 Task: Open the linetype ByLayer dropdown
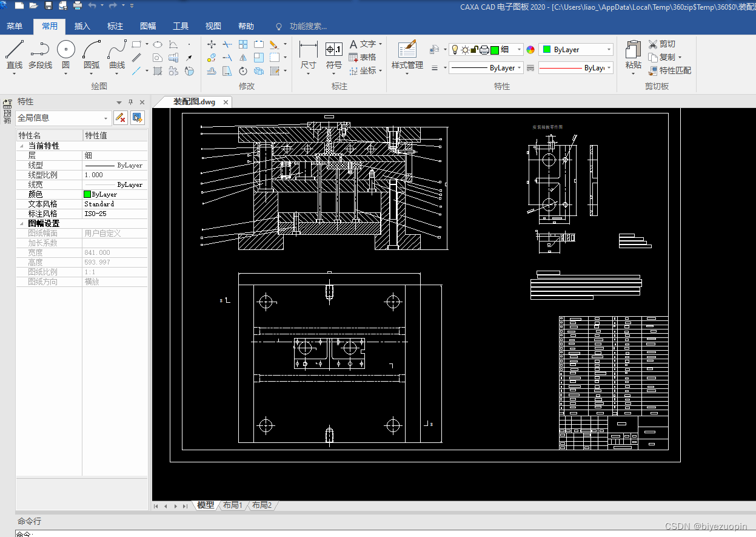coord(520,68)
